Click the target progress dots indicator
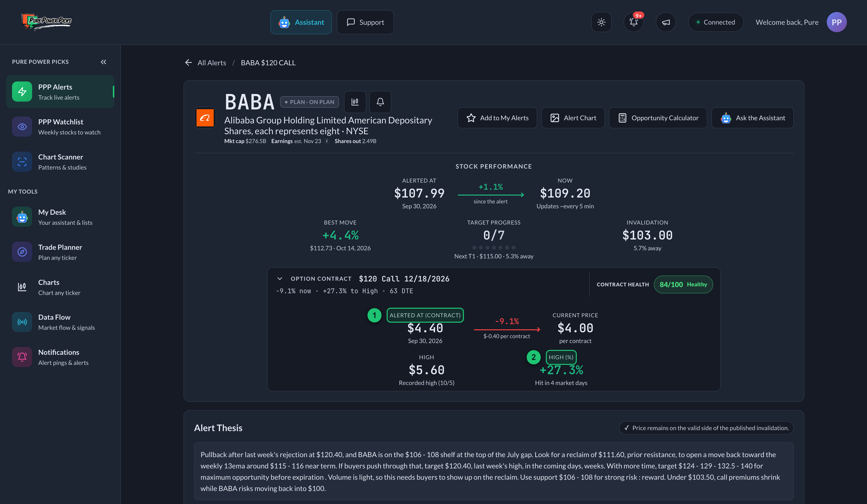The width and height of the screenshot is (867, 504). tap(494, 247)
